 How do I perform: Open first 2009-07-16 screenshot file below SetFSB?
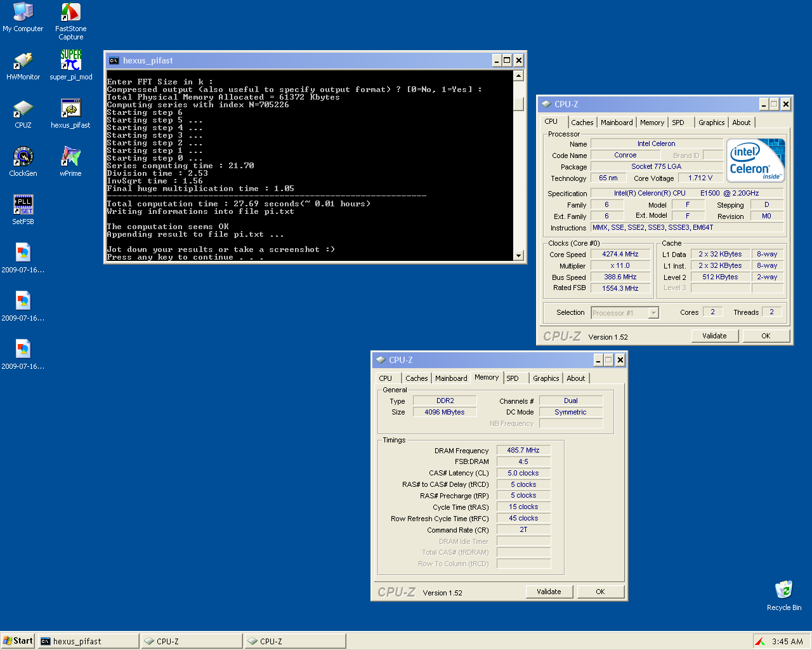pos(23,259)
